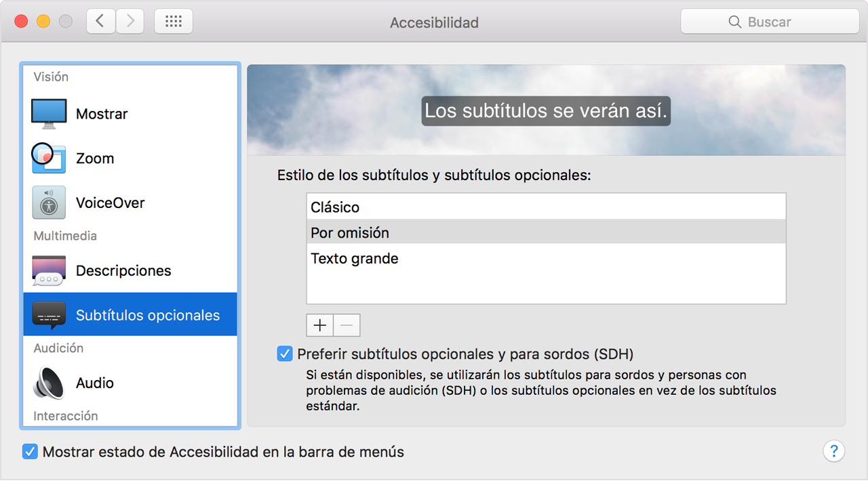The height and width of the screenshot is (481, 868).
Task: Close the Accesibilidad window
Action: tap(21, 22)
